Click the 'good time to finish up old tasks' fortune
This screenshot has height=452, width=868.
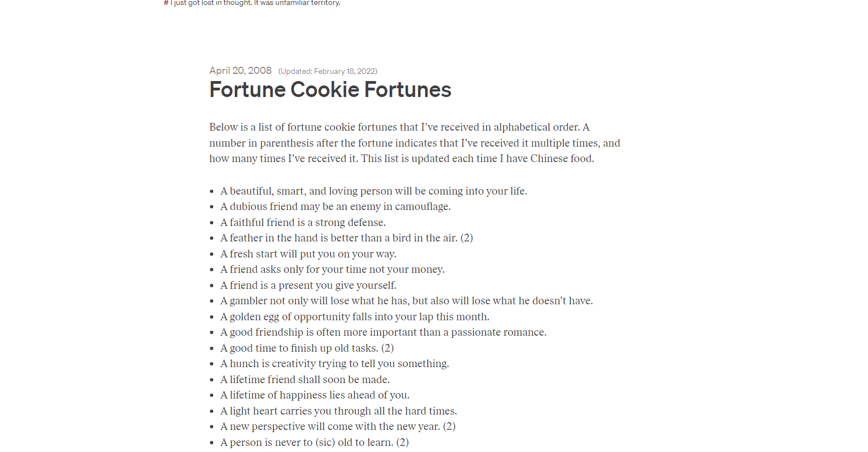(x=306, y=348)
